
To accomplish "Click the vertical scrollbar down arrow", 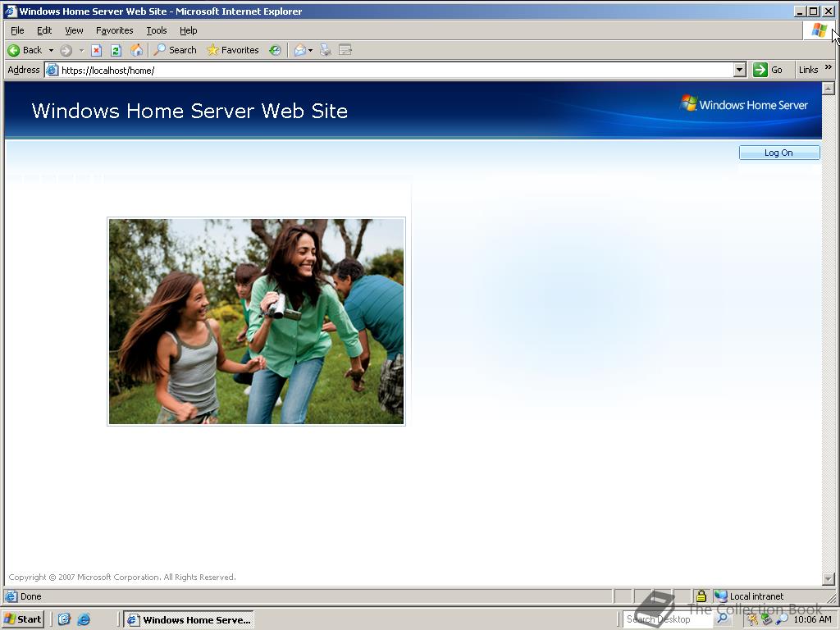I will pos(829,578).
